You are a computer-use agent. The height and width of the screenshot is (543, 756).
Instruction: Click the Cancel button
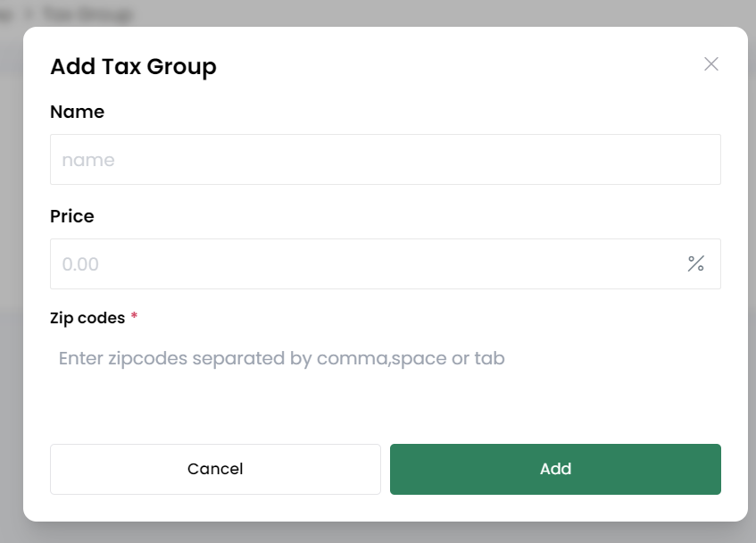click(215, 469)
